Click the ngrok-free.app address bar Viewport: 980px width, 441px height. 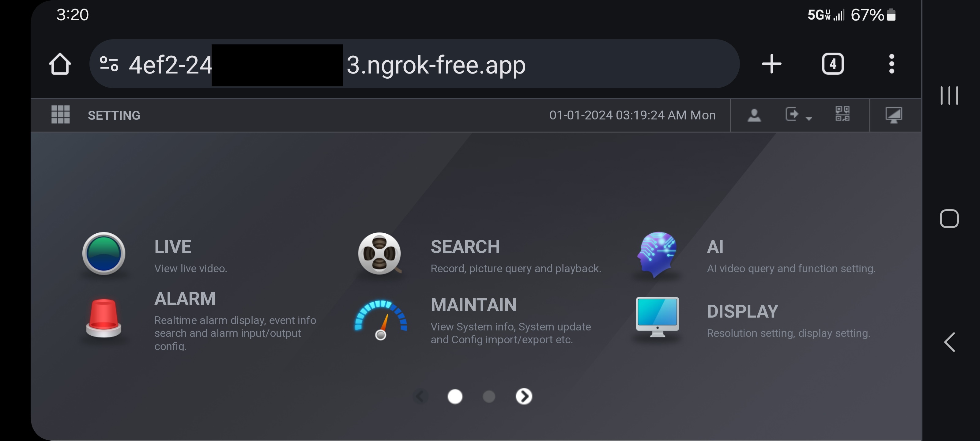tap(414, 63)
